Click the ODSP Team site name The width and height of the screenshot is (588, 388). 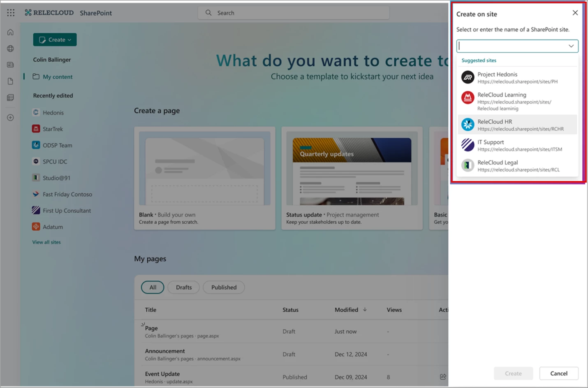click(x=57, y=145)
